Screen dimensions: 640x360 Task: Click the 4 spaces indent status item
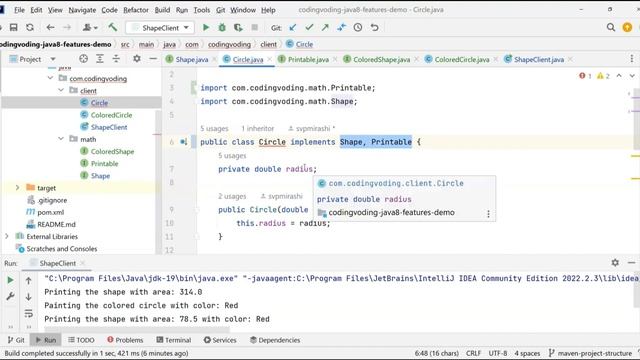(x=527, y=353)
